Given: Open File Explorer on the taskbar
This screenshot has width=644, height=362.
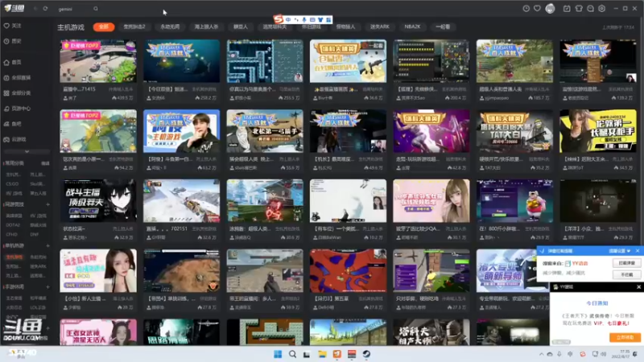Looking at the screenshot, I should tap(322, 354).
